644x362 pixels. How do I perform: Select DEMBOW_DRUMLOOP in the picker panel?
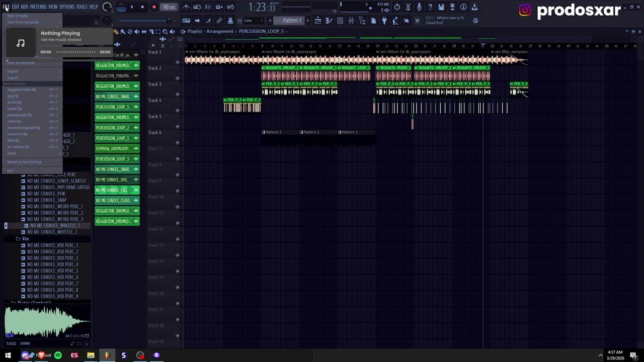117,148
